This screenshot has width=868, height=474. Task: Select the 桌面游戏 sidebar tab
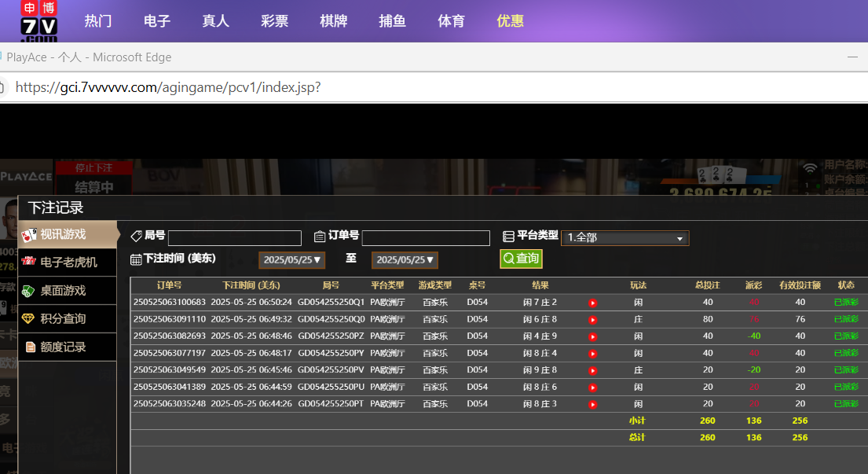pos(62,291)
